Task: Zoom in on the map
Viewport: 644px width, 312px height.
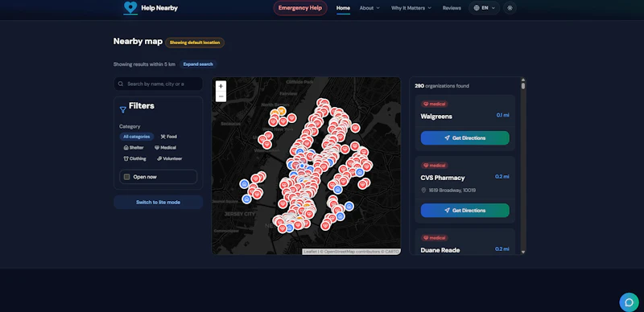Action: tap(221, 86)
